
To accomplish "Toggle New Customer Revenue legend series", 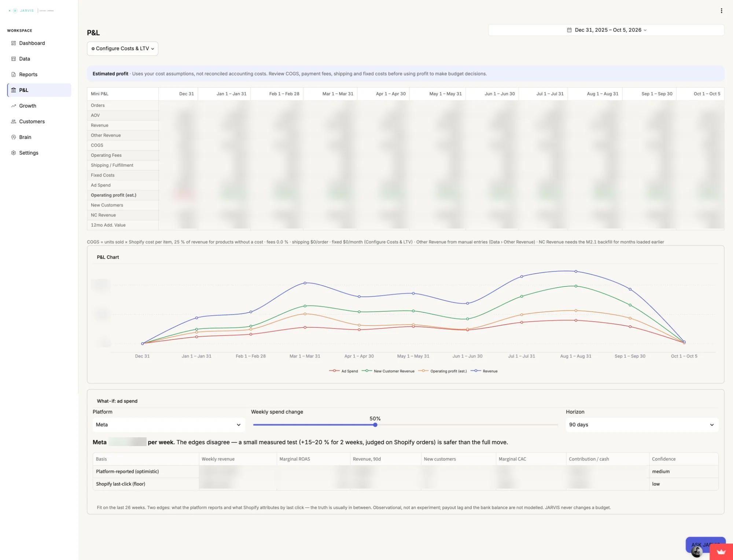I will coord(388,371).
